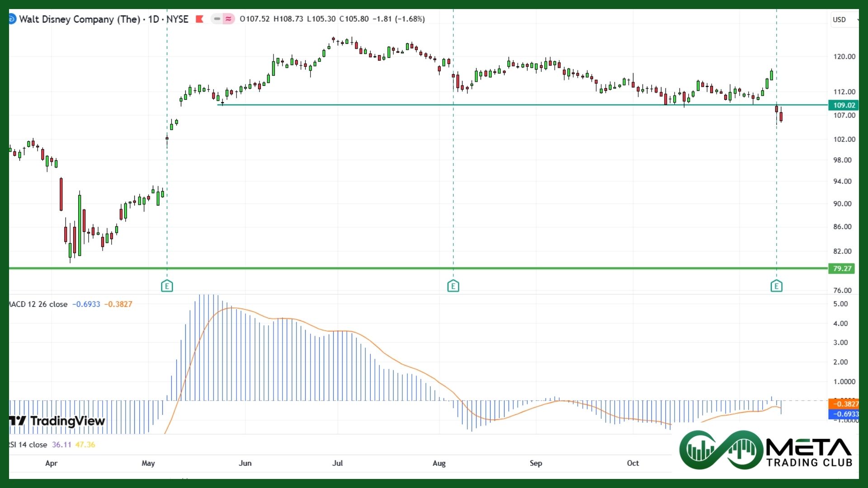The image size is (868, 488).
Task: Select the RSI 14 close legend
Action: [x=28, y=445]
